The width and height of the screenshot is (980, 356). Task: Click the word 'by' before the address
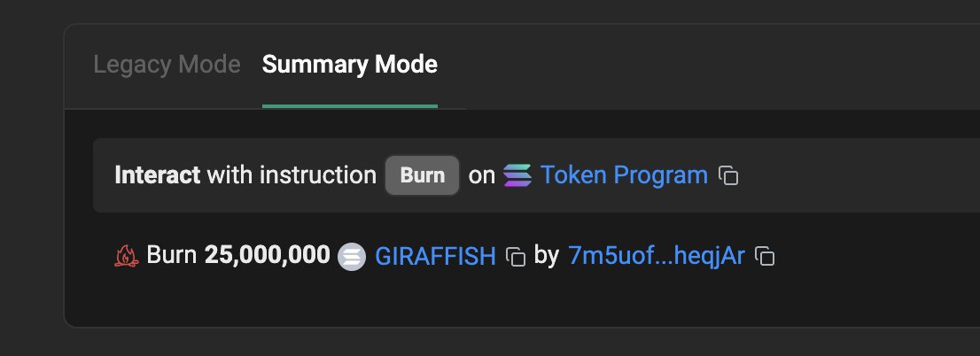546,256
